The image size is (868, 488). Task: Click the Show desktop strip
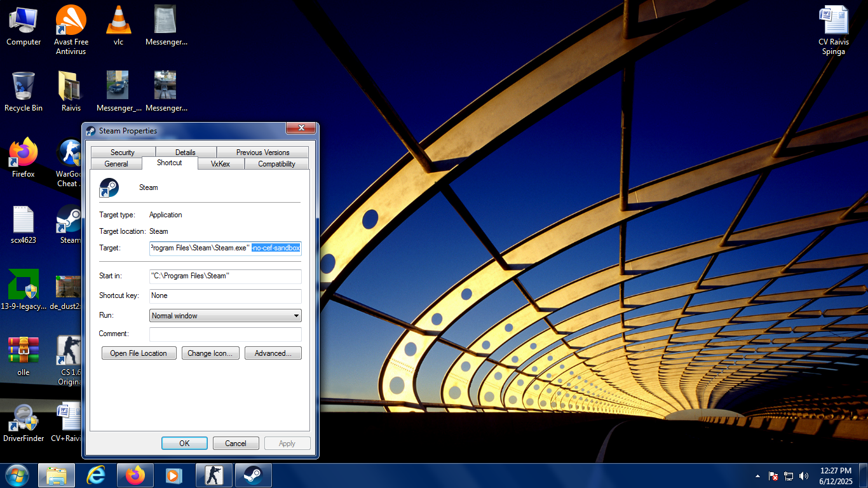864,475
